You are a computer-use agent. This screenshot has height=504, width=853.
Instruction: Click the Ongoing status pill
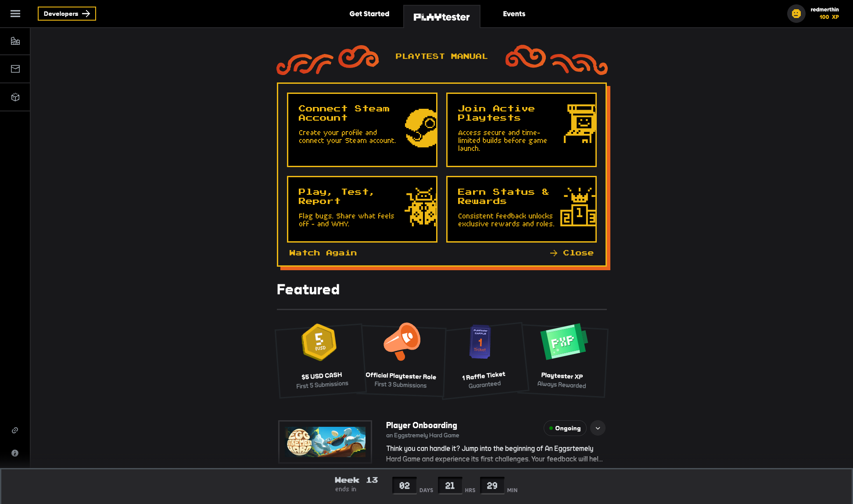pyautogui.click(x=565, y=428)
